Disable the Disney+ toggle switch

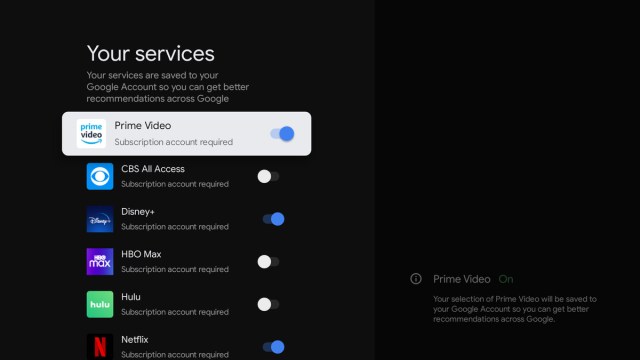[273, 219]
